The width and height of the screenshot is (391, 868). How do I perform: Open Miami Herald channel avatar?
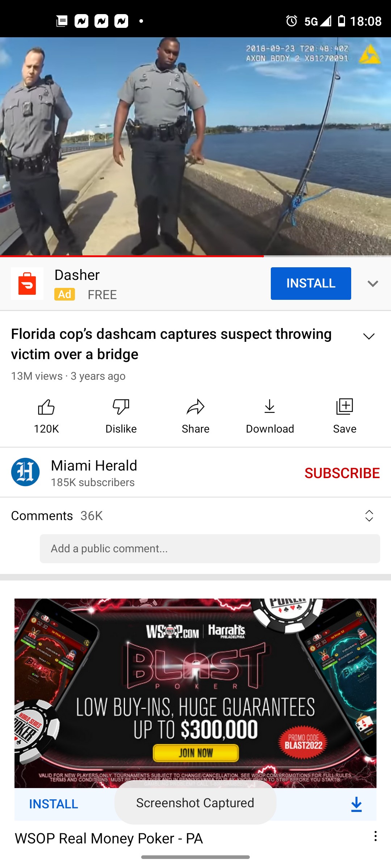[x=25, y=472]
